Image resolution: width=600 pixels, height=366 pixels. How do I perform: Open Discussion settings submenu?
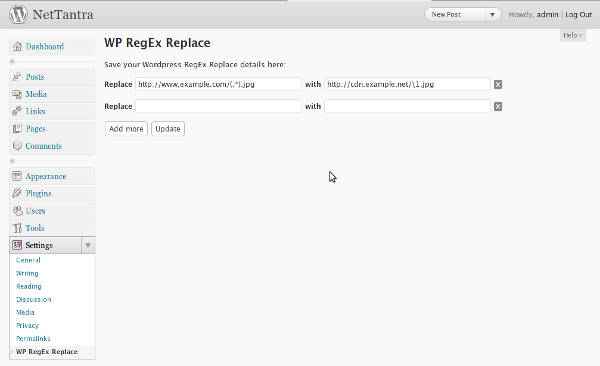[x=34, y=299]
